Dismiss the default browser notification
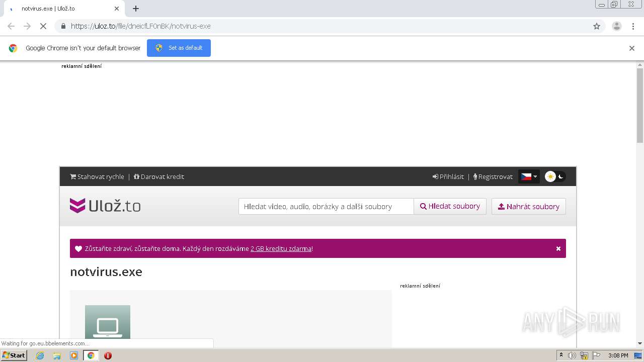644x362 pixels. tap(632, 48)
